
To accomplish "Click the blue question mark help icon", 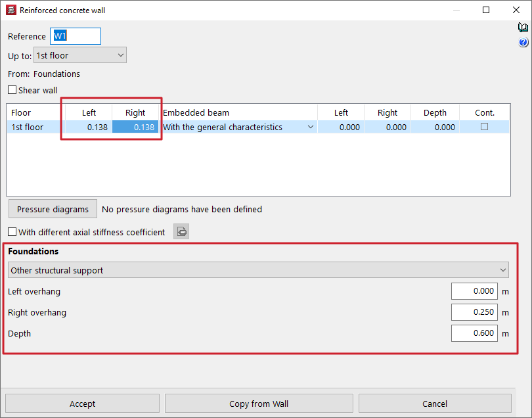I will pyautogui.click(x=523, y=43).
